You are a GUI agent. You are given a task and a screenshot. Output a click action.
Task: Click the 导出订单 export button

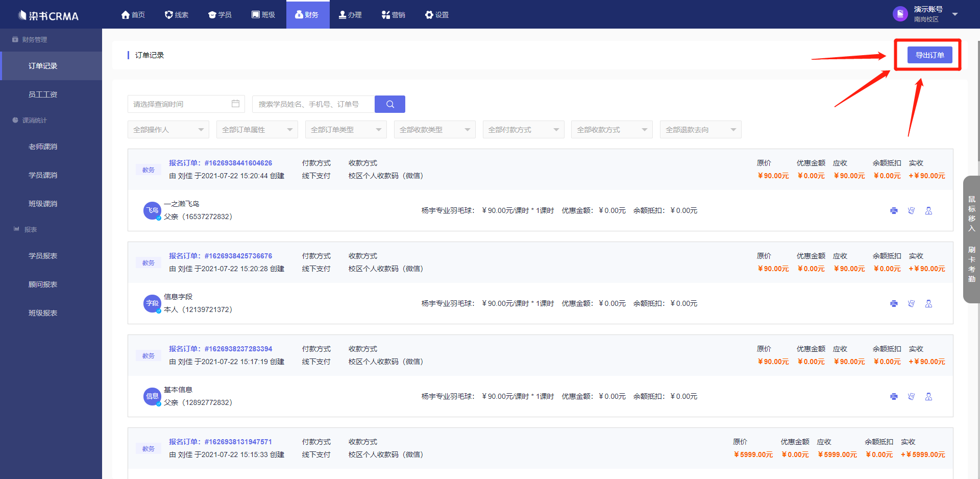[929, 55]
